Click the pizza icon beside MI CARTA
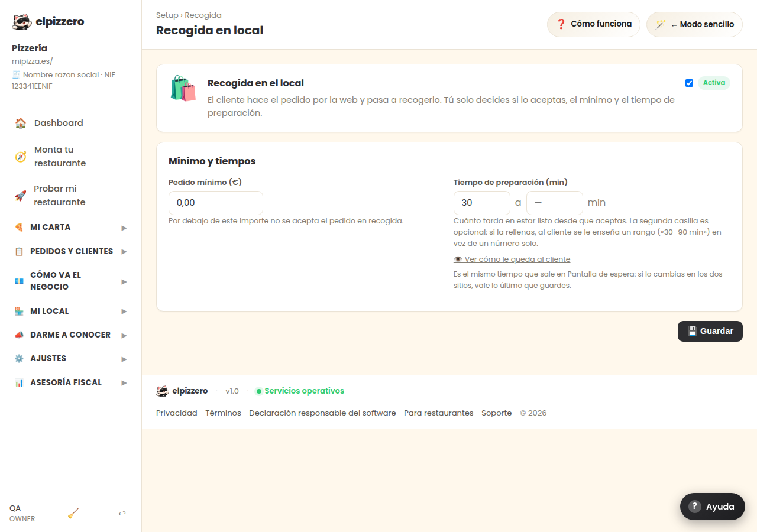Viewport: 757px width, 532px height. tap(19, 227)
